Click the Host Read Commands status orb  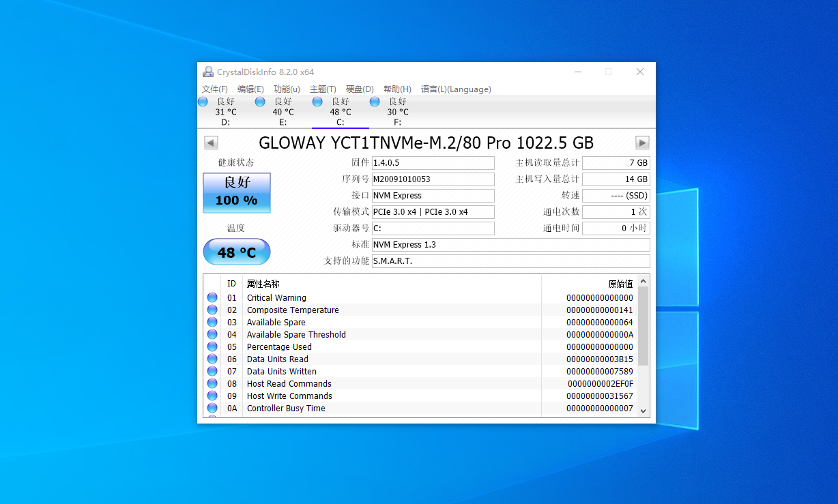212,383
